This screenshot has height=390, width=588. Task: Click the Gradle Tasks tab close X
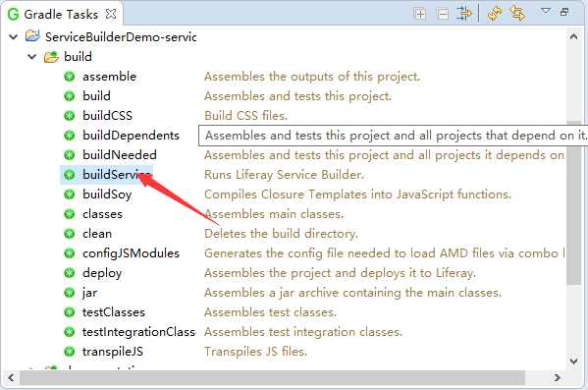pos(111,15)
